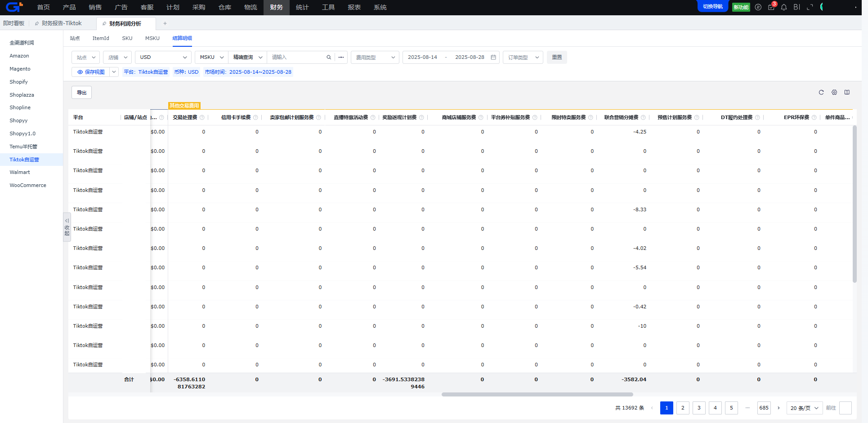The width and height of the screenshot is (868, 423).
Task: Click the 切换导航 button
Action: point(713,6)
